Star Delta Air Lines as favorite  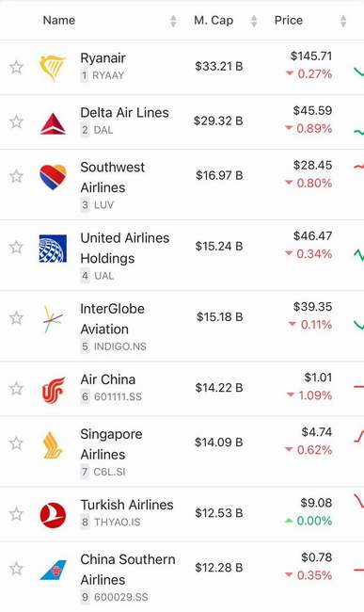point(16,121)
